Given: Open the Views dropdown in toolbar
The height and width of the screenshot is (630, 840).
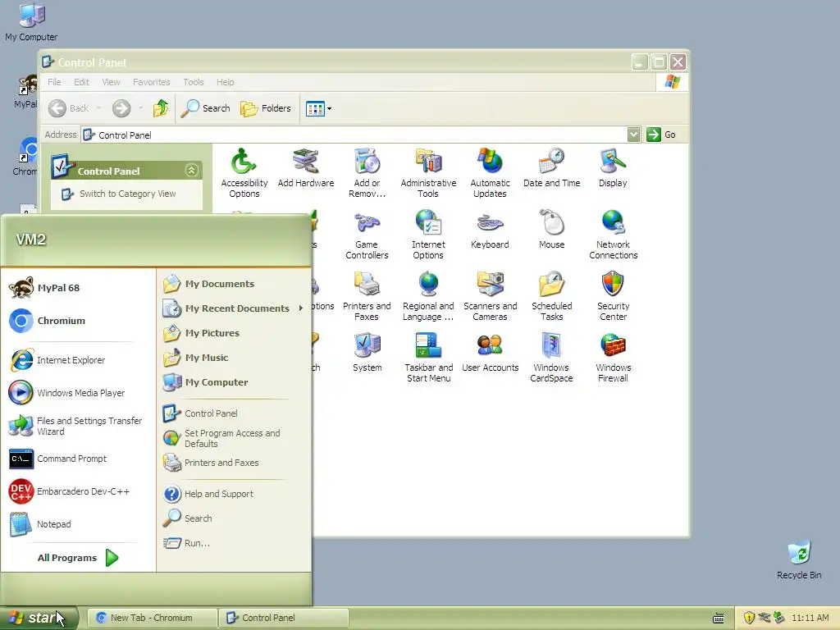Looking at the screenshot, I should 318,109.
